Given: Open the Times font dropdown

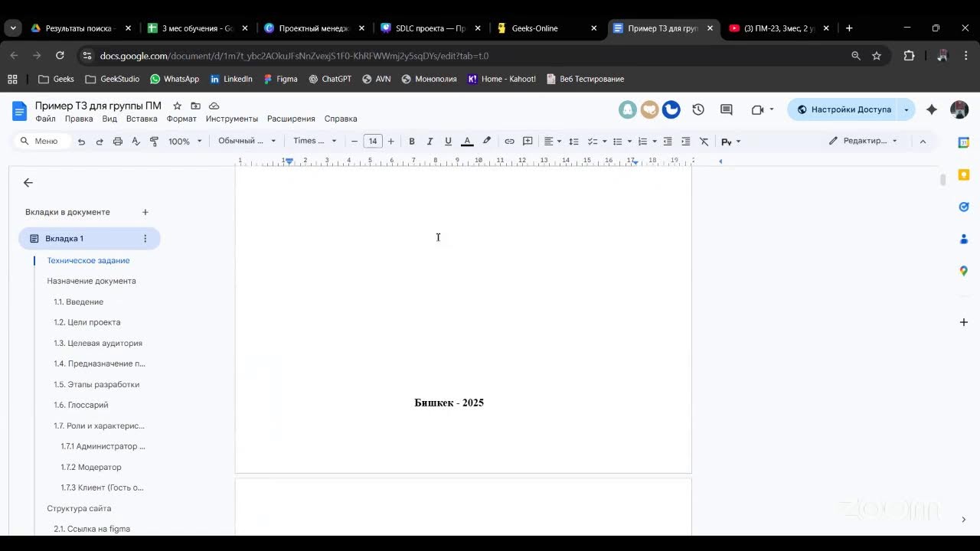Looking at the screenshot, I should pos(315,141).
